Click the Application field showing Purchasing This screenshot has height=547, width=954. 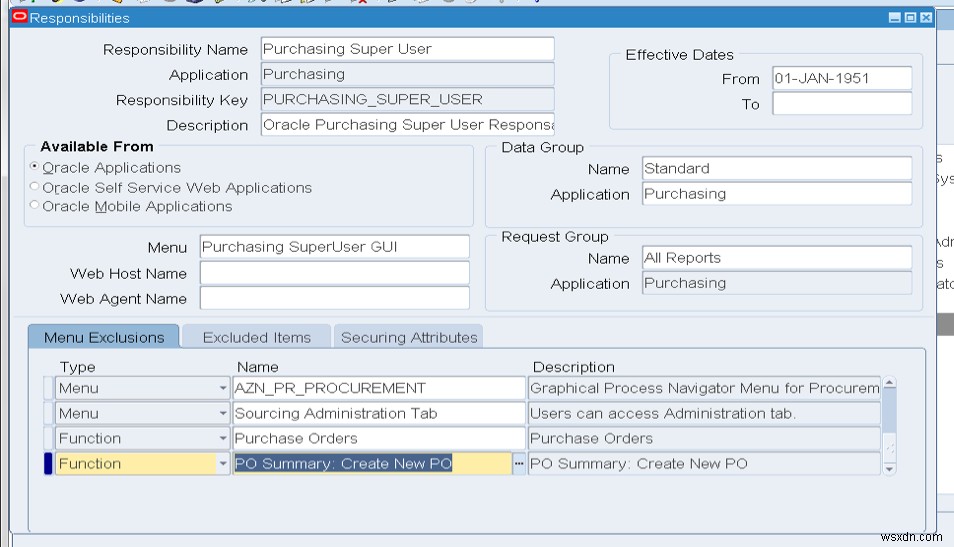tap(408, 74)
